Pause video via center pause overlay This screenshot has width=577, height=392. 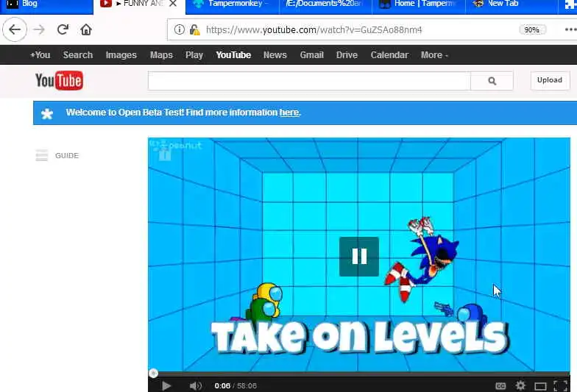(x=359, y=256)
